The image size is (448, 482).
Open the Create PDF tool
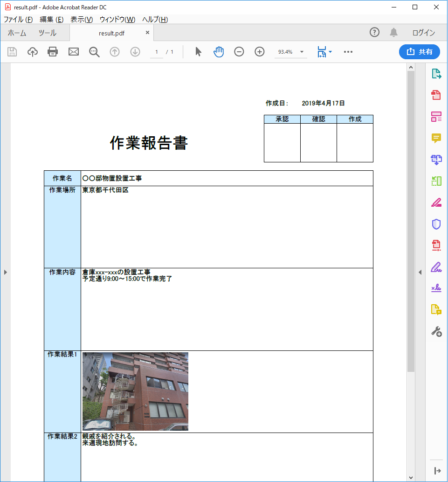pos(436,95)
